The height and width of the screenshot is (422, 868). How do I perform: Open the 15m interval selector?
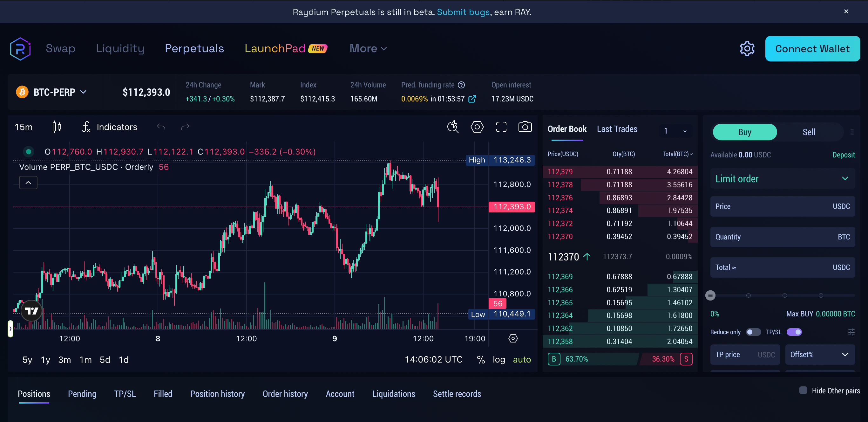point(24,127)
